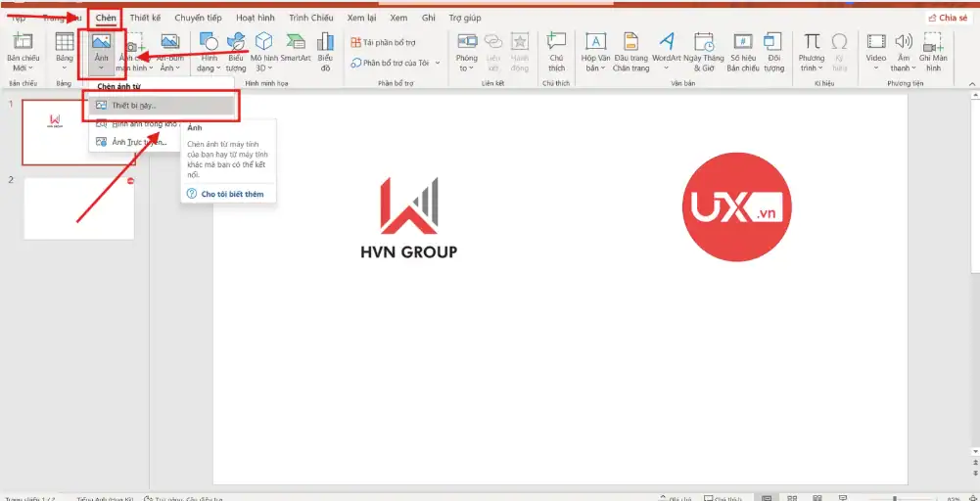Open the Chuyển tiếp tab
The image size is (980, 501).
[198, 19]
